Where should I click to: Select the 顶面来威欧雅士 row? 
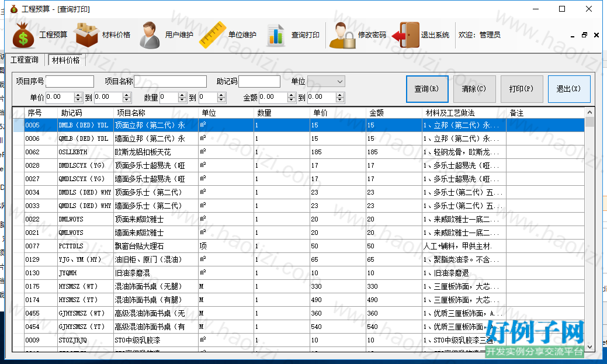pyautogui.click(x=299, y=219)
